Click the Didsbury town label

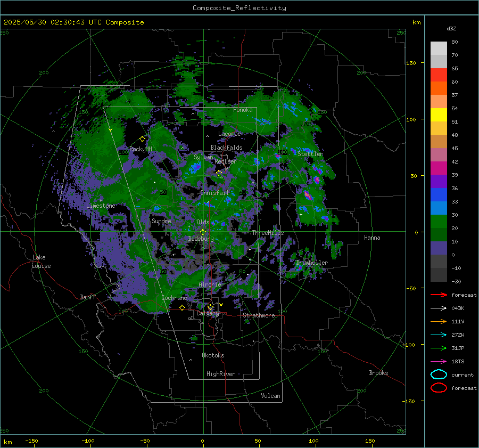(x=201, y=239)
